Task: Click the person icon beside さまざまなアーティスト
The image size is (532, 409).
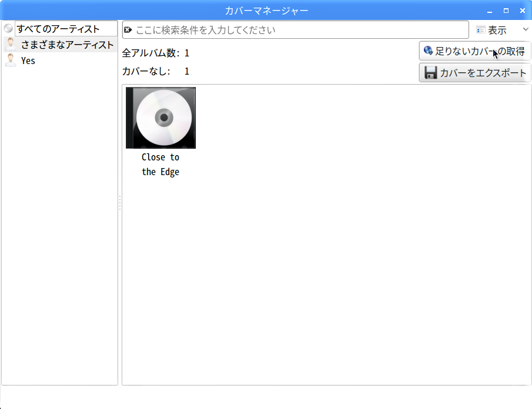Action: [11, 45]
